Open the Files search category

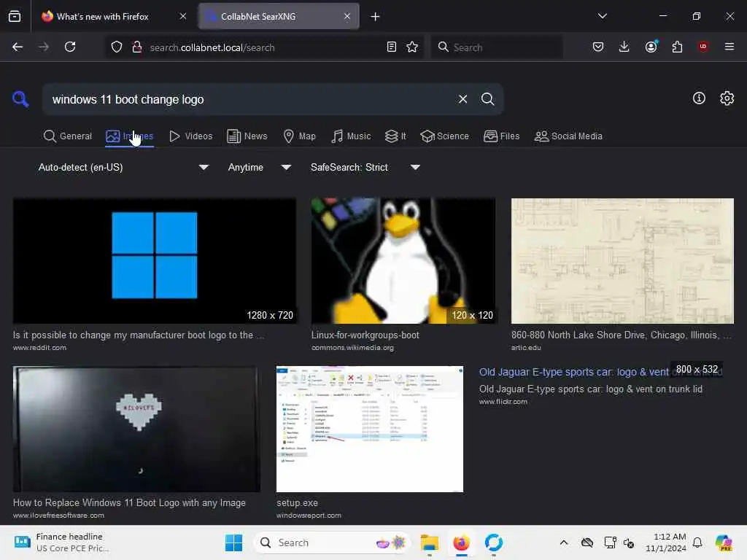[501, 136]
